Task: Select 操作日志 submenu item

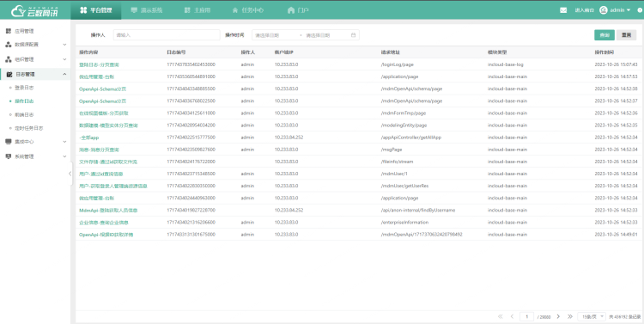Action: [x=24, y=101]
